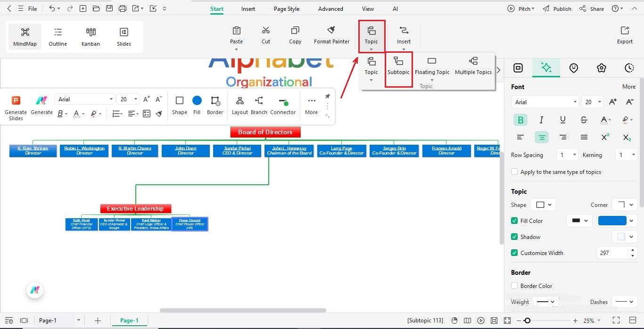Screen dimensions: 644x329
Task: Switch to Kanban view mode
Action: pos(91,37)
